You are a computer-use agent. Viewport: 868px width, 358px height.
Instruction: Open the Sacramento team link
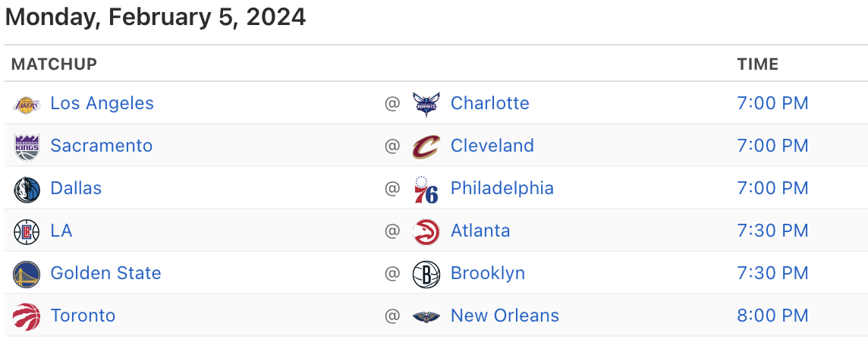pyautogui.click(x=101, y=146)
